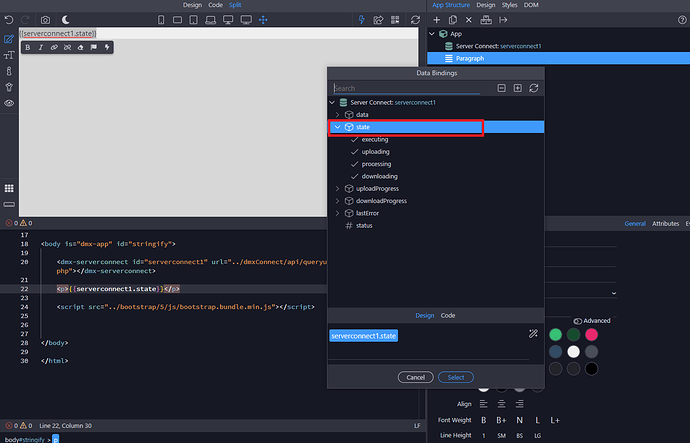Viewport: 690px width, 443px height.
Task: Select the executing binding
Action: [x=375, y=139]
